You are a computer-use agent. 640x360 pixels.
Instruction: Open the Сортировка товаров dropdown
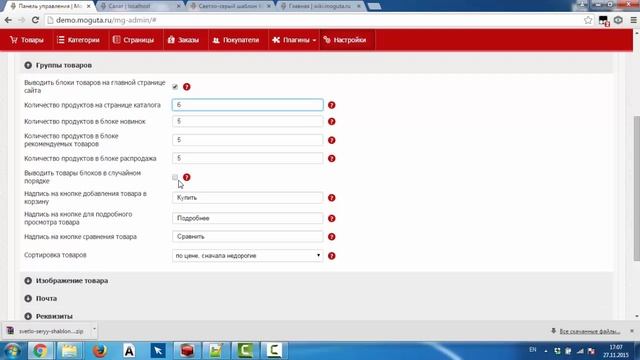(x=248, y=256)
